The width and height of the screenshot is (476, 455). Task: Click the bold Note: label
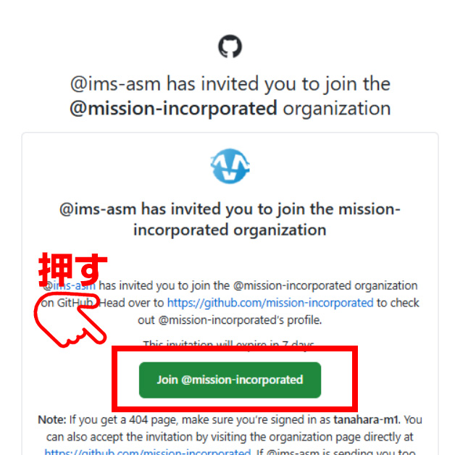[52, 419]
